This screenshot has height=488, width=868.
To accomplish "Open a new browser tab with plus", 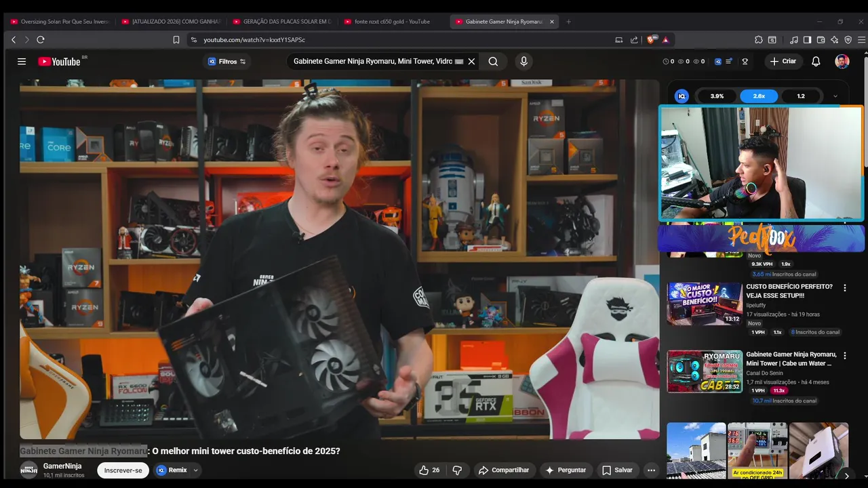I will pyautogui.click(x=568, y=22).
